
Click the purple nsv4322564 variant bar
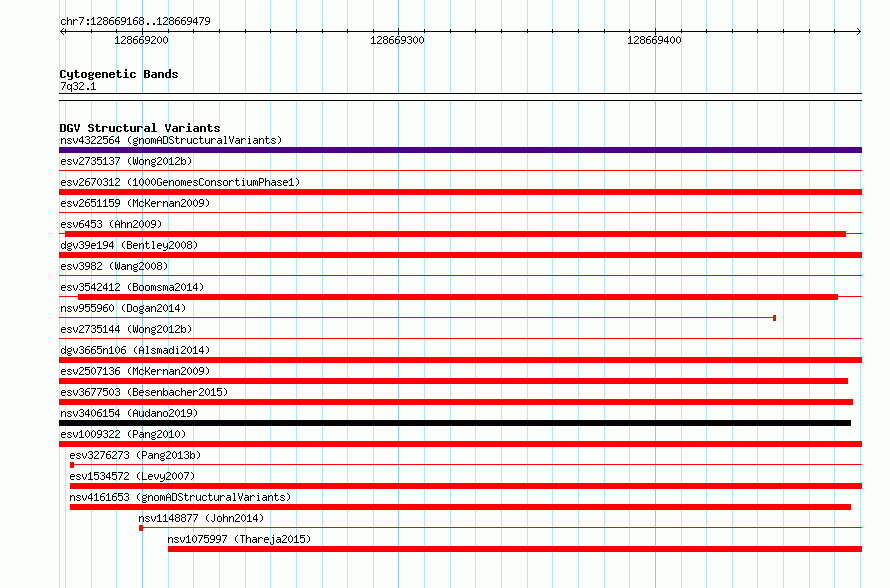pyautogui.click(x=460, y=150)
